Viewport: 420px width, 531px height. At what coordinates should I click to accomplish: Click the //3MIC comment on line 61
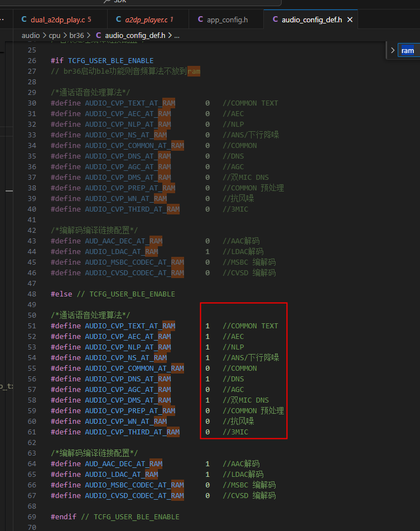click(x=235, y=432)
